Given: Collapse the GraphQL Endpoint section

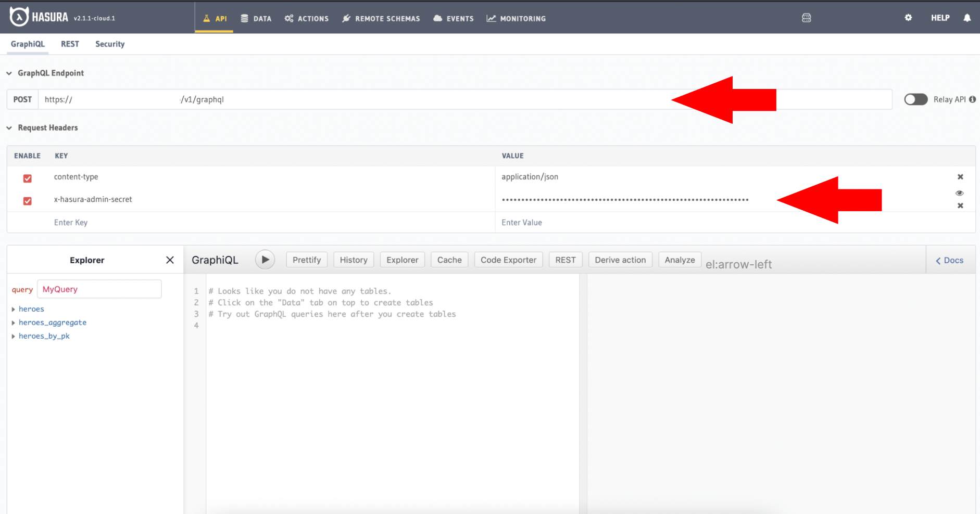Looking at the screenshot, I should (x=9, y=73).
